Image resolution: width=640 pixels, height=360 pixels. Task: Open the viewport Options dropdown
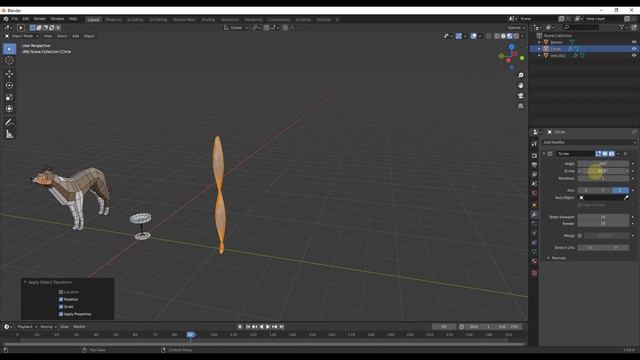tap(516, 28)
